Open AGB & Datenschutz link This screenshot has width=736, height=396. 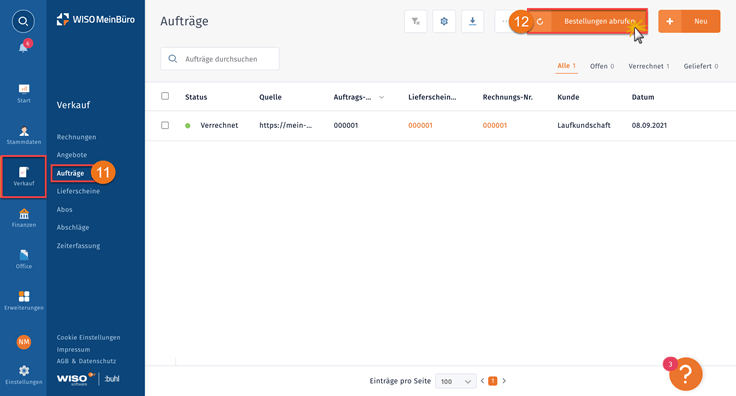(86, 361)
